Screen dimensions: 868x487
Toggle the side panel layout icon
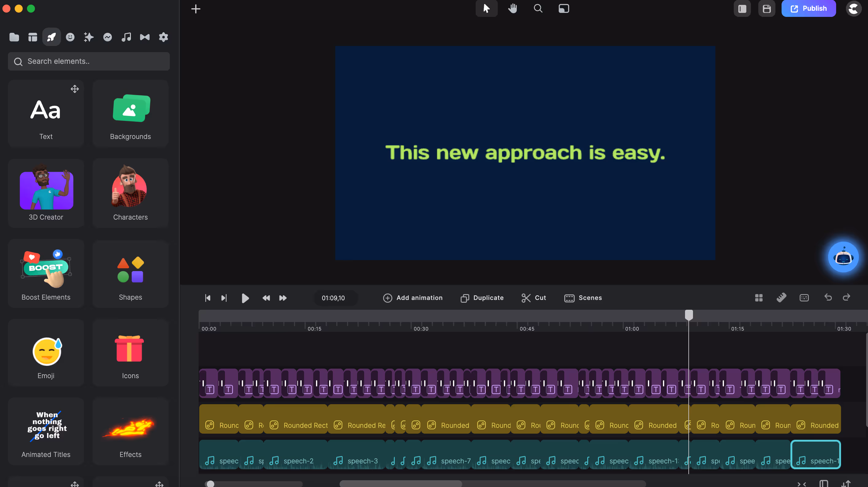[x=742, y=9]
